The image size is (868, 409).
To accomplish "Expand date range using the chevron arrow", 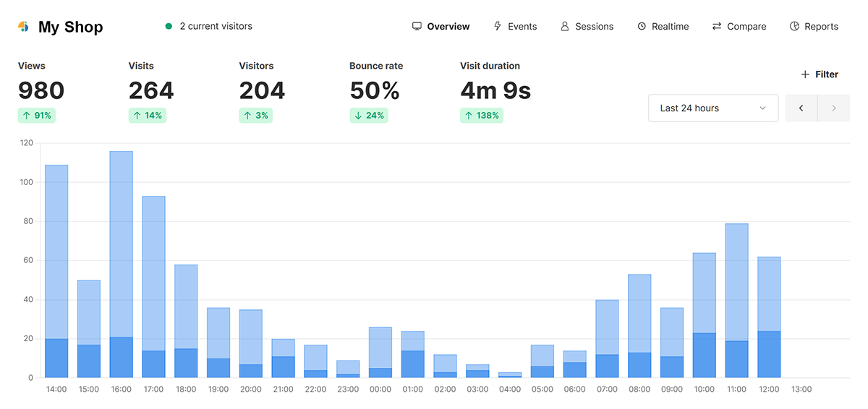I will coord(762,108).
